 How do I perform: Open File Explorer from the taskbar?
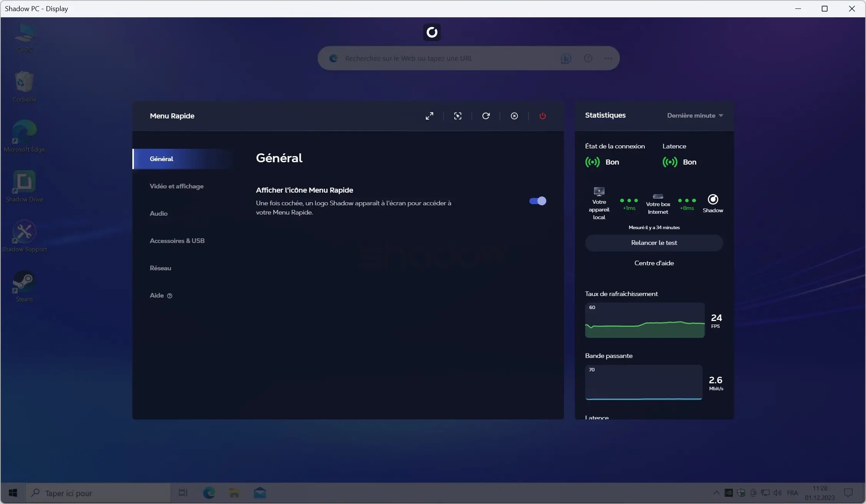pos(234,493)
